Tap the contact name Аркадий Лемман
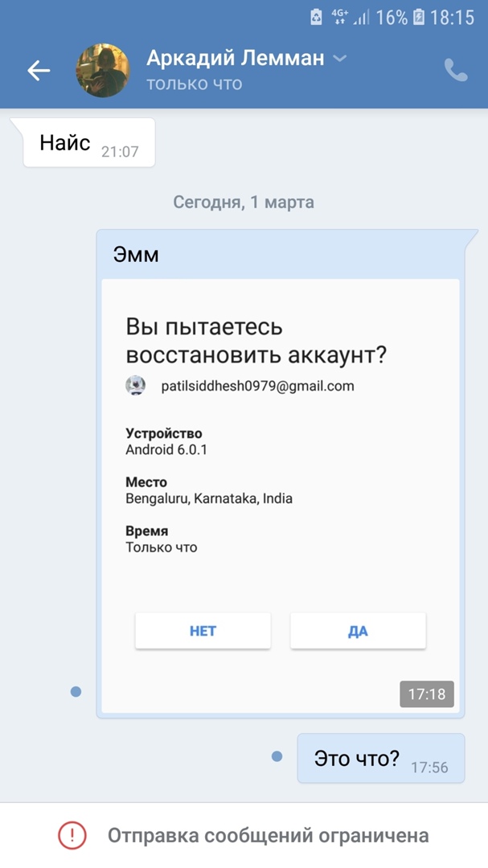488x868 pixels. [x=235, y=58]
